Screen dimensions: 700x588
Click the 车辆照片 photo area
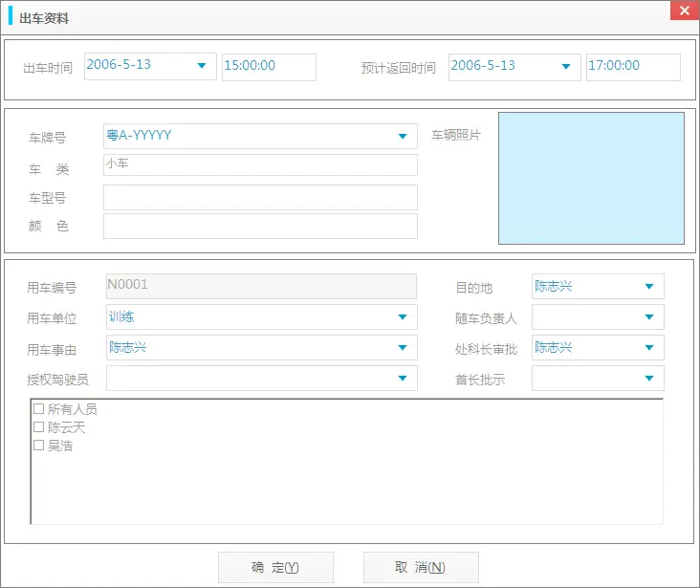pos(591,179)
